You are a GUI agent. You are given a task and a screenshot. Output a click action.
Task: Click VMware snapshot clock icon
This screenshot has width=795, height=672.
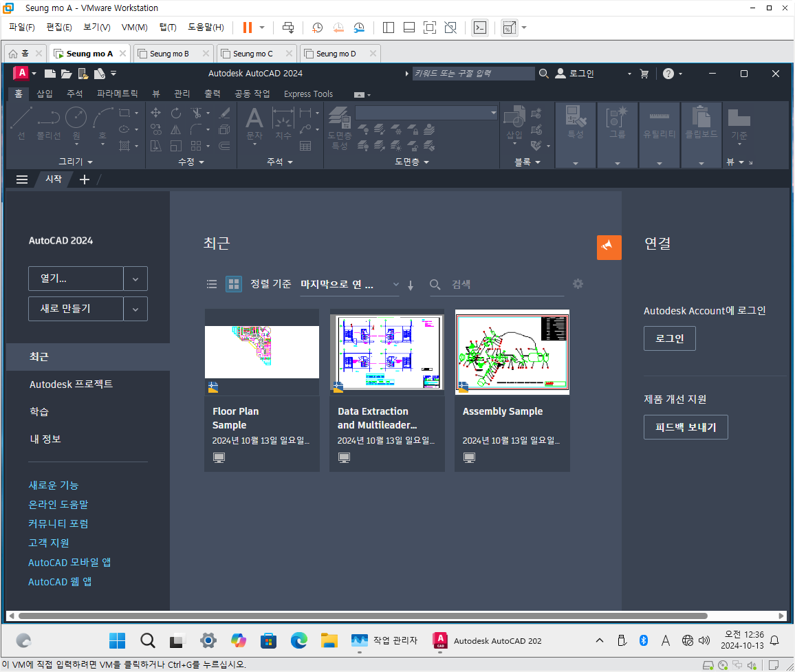pyautogui.click(x=318, y=28)
